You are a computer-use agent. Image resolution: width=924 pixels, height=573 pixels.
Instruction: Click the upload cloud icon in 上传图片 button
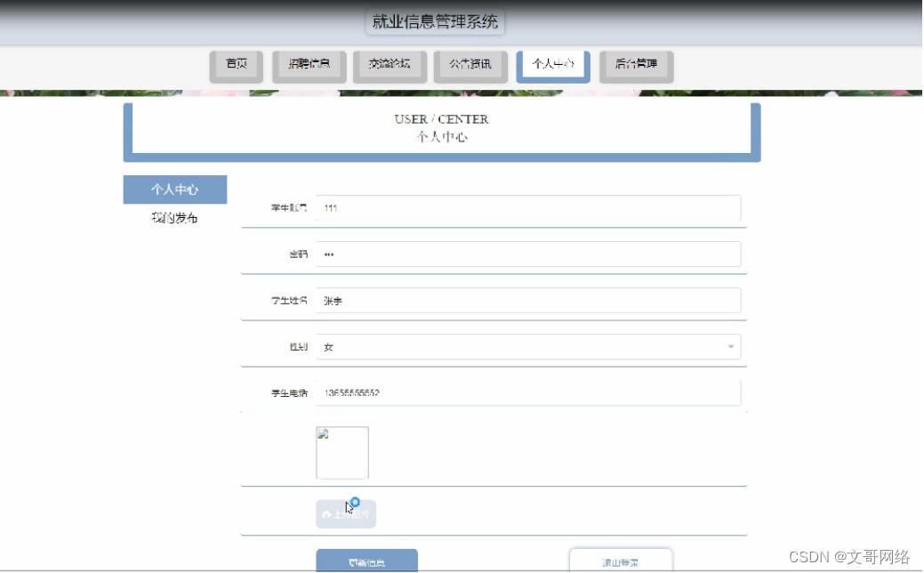click(326, 514)
